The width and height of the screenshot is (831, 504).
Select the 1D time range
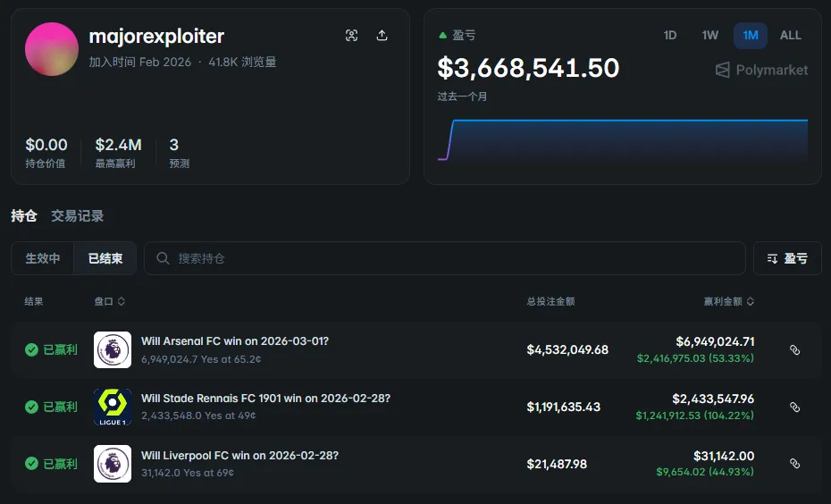670,36
